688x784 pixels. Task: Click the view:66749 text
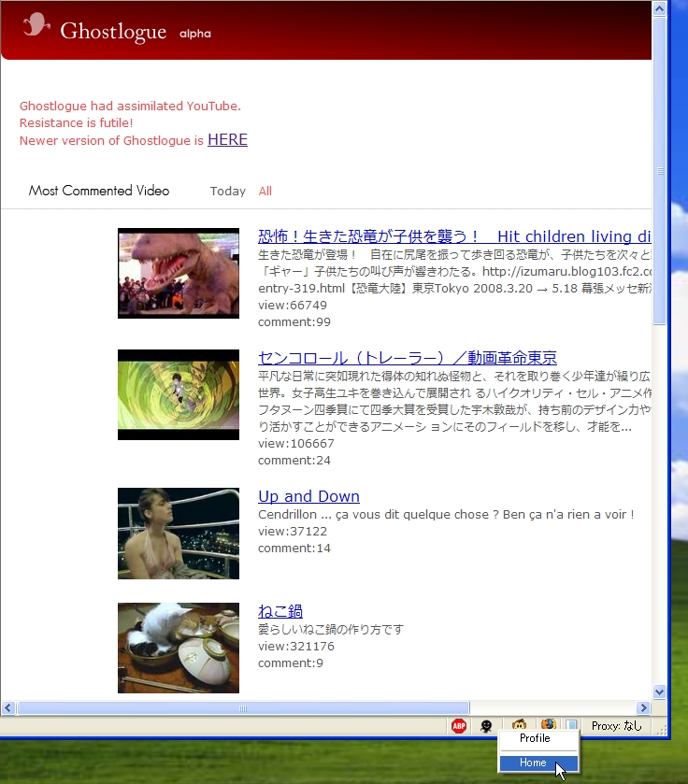[293, 305]
